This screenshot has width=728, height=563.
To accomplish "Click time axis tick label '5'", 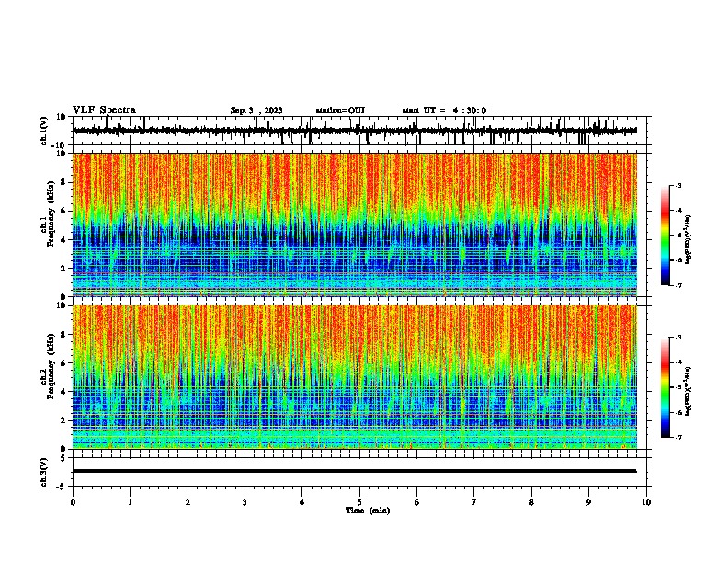I will point(359,502).
